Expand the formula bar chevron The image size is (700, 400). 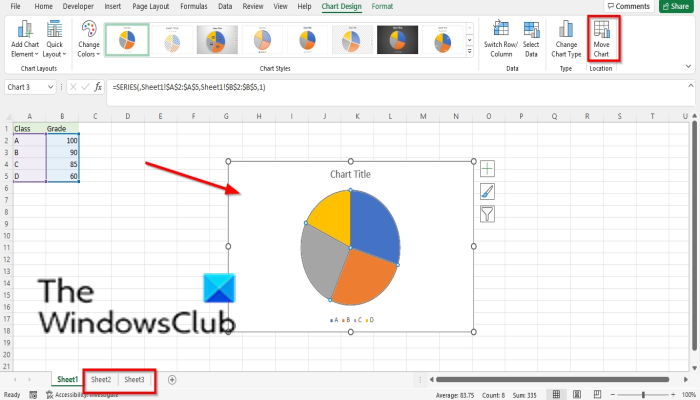pyautogui.click(x=691, y=86)
